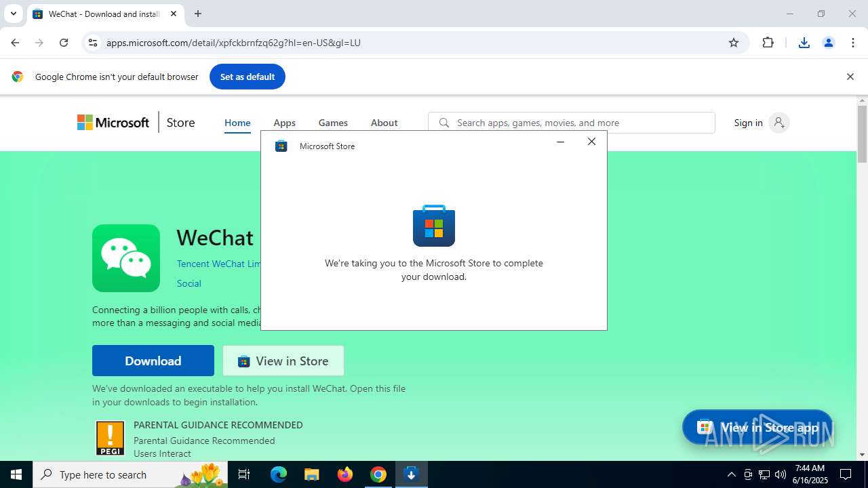Click the browser forward arrow

coord(39,43)
